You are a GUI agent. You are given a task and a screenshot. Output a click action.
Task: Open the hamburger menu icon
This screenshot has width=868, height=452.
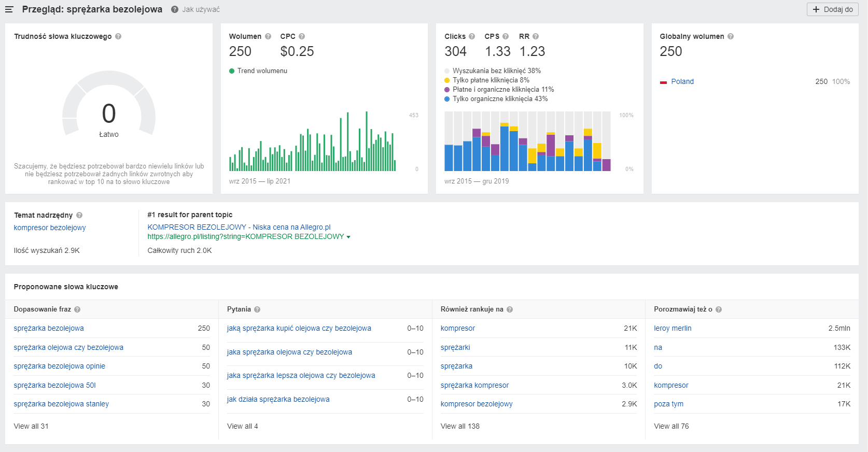[9, 9]
